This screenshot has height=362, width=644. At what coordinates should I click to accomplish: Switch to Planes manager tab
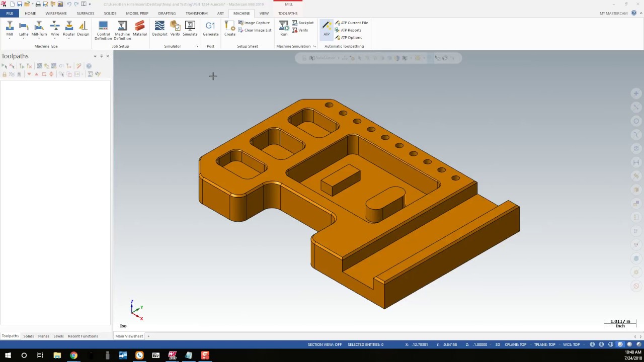pos(44,336)
